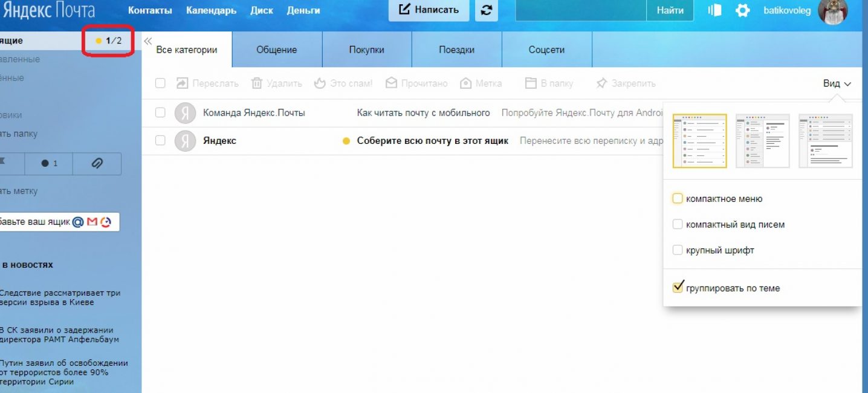868x393 pixels.
Task: Enable the компактный вид писем checkbox
Action: [678, 224]
